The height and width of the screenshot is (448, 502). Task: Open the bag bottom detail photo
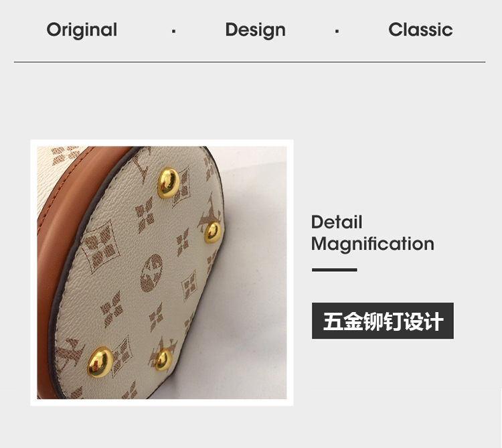click(162, 273)
